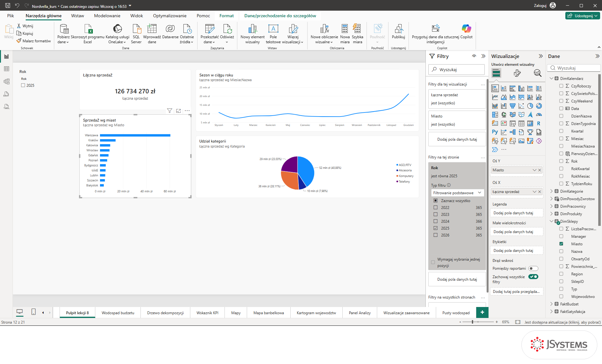Open Report view in left sidebar
Viewport: 602px width, 364px height.
point(6,56)
